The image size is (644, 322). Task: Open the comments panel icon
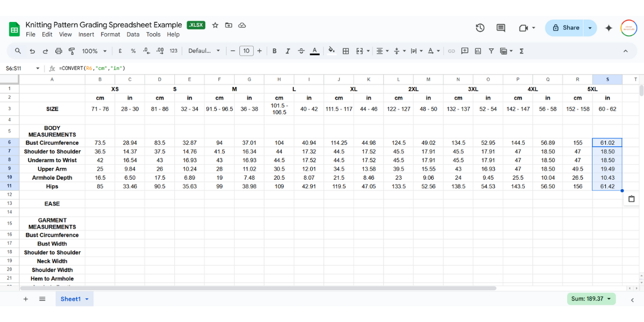501,28
